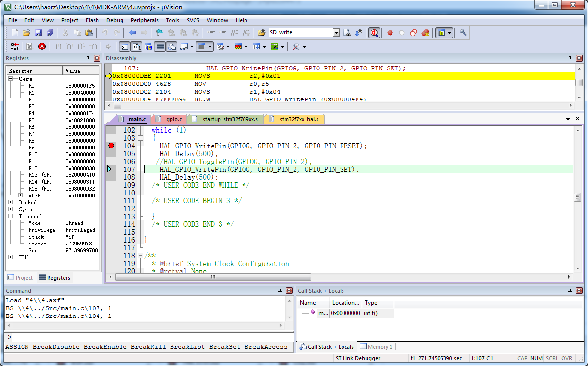Viewport: 588px width, 366px height.
Task: Expand the xPSR register
Action: pos(21,195)
